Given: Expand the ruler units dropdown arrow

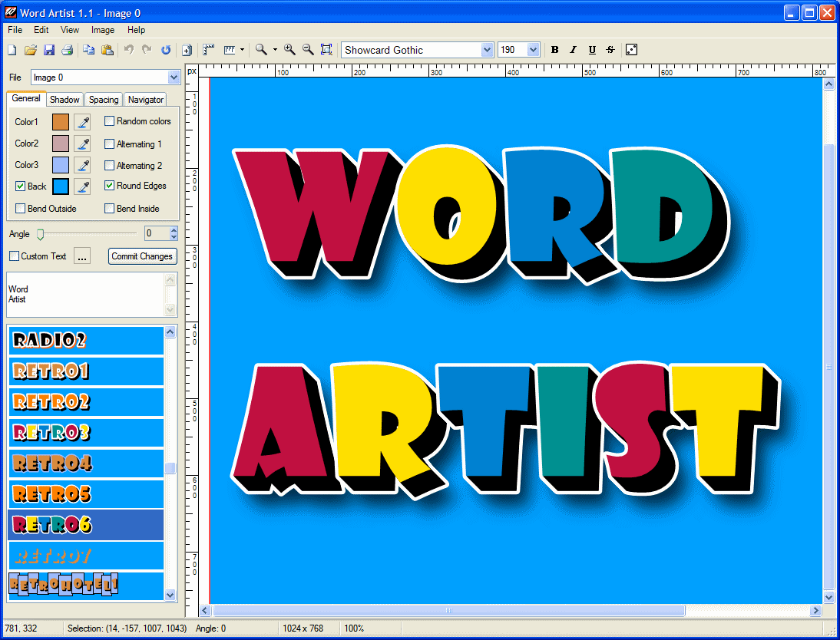Looking at the screenshot, I should click(242, 50).
